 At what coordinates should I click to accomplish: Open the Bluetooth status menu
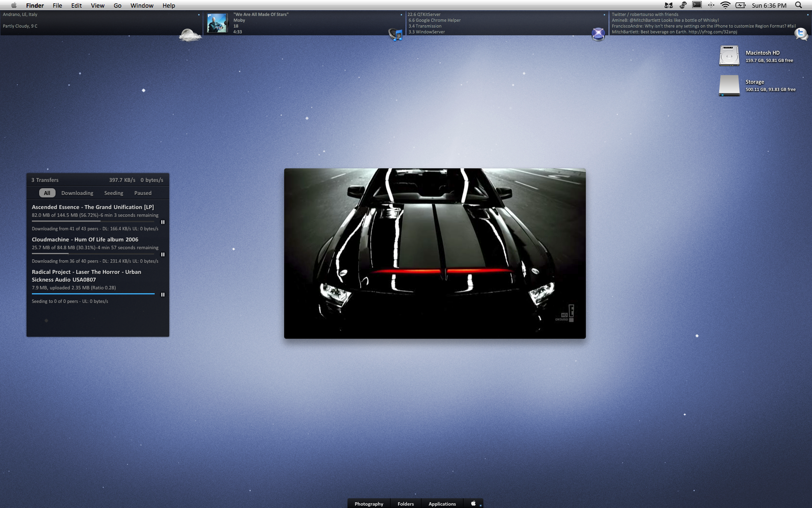[711, 5]
